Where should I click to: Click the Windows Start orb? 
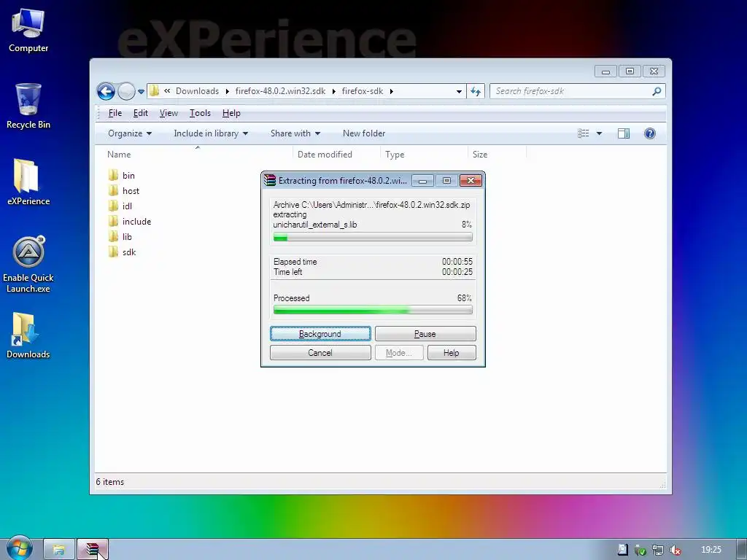click(x=19, y=548)
